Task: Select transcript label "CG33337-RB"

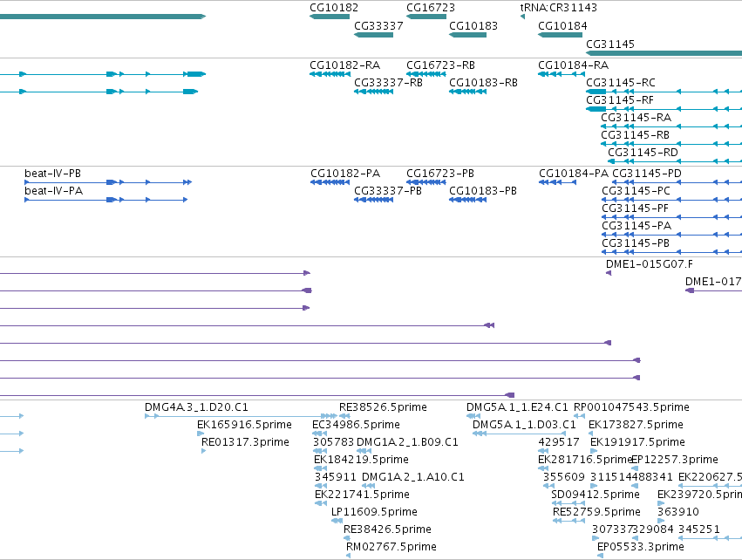Action: [388, 83]
